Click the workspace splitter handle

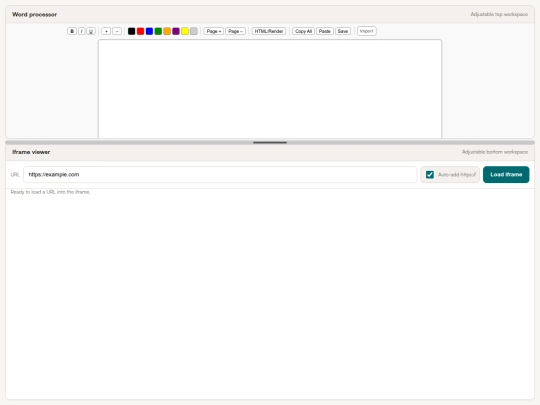pyautogui.click(x=270, y=142)
